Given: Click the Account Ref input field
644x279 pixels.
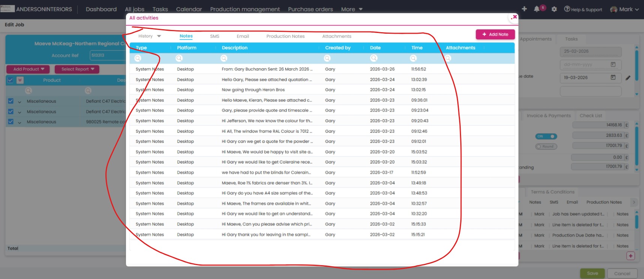Looking at the screenshot, I should 108,55.
